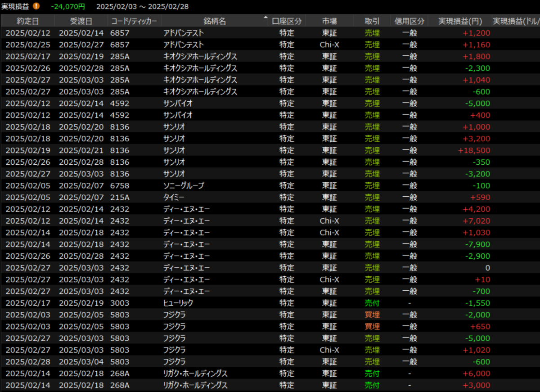Click ticker code 6758
Screen dimensions: 540x392
point(120,185)
